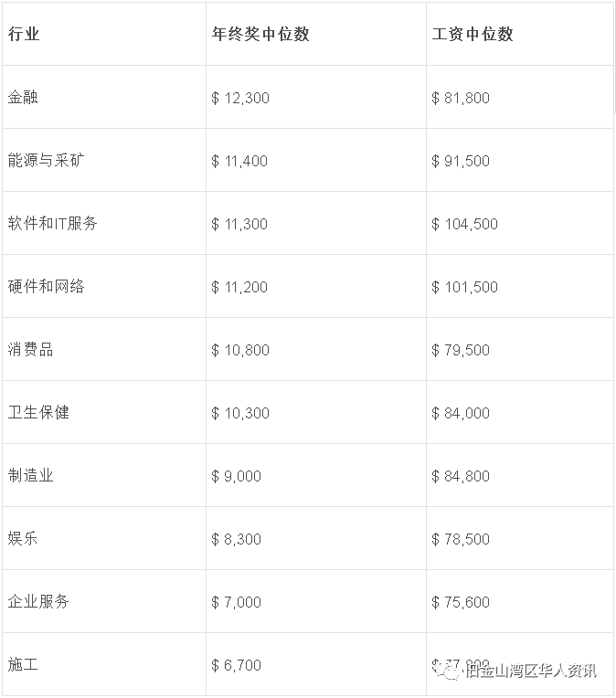Click the 年终奖中位数 column header

260,34
